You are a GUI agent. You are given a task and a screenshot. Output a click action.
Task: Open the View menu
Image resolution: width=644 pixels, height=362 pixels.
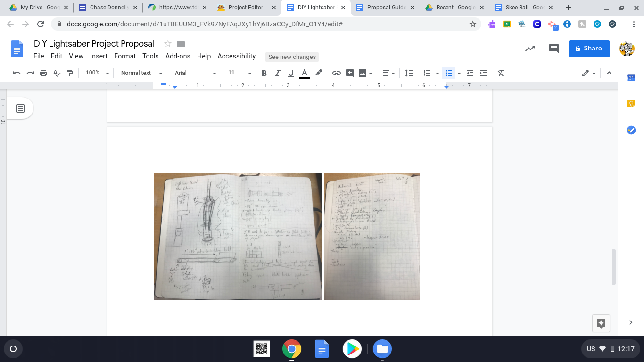click(76, 56)
